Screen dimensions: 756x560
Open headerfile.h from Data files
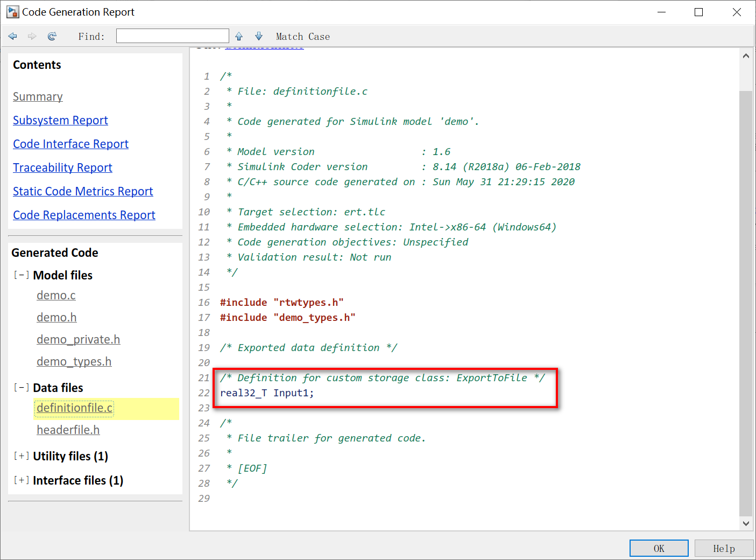(x=68, y=430)
